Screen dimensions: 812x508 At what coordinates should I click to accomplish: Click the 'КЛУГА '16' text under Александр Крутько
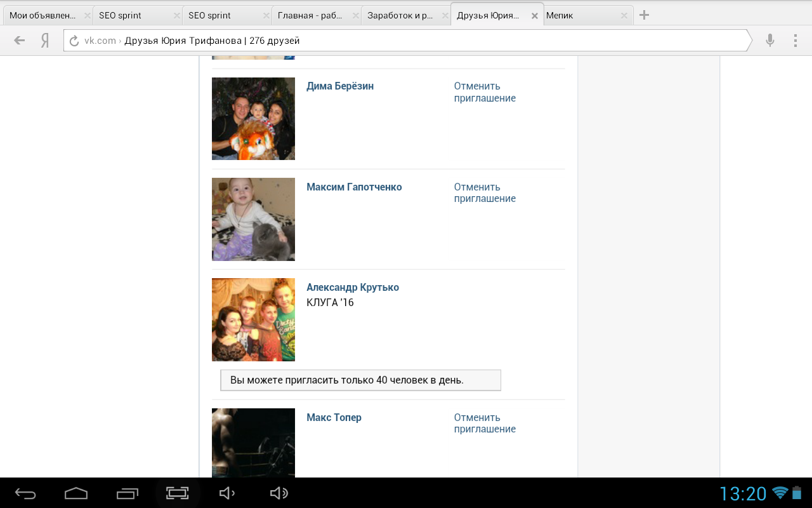330,303
